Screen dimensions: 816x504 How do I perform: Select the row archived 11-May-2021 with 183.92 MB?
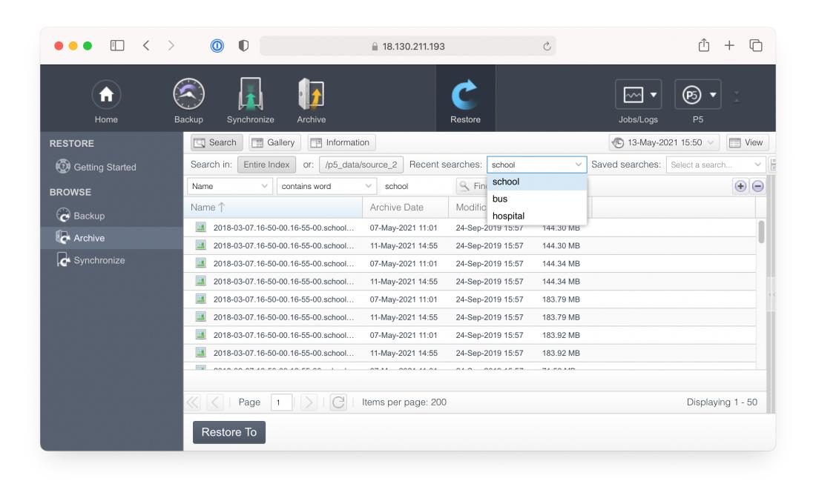(x=470, y=353)
